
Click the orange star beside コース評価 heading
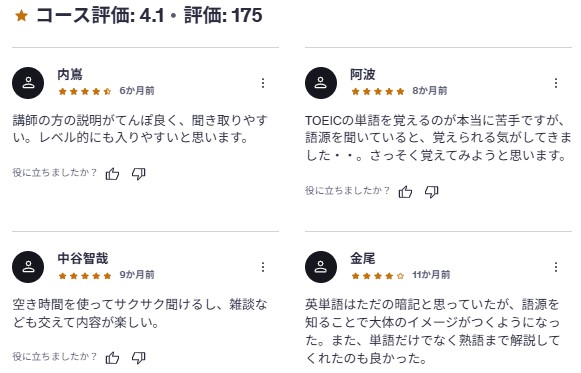tap(21, 16)
